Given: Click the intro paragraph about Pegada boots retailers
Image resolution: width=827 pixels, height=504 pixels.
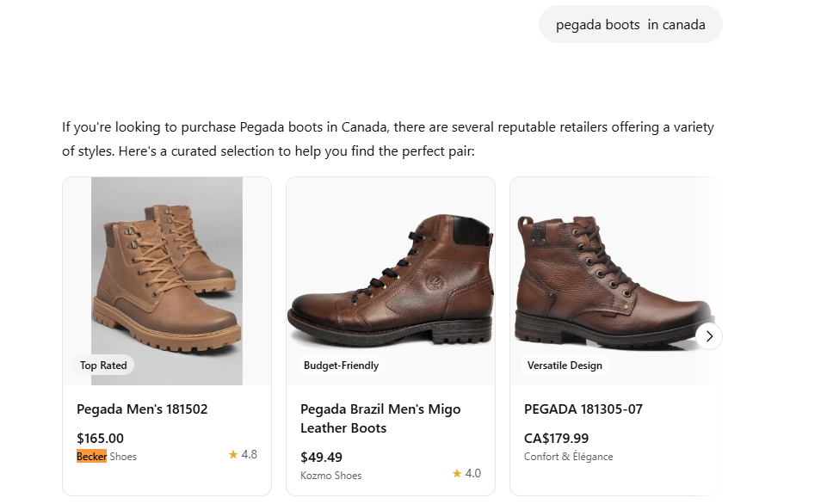Looking at the screenshot, I should click(x=387, y=139).
